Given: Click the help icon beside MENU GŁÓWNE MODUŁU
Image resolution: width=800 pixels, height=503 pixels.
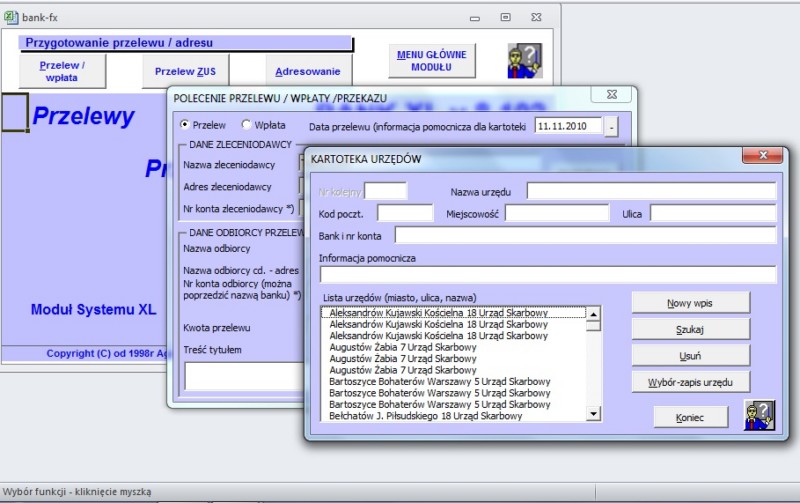Looking at the screenshot, I should (524, 61).
